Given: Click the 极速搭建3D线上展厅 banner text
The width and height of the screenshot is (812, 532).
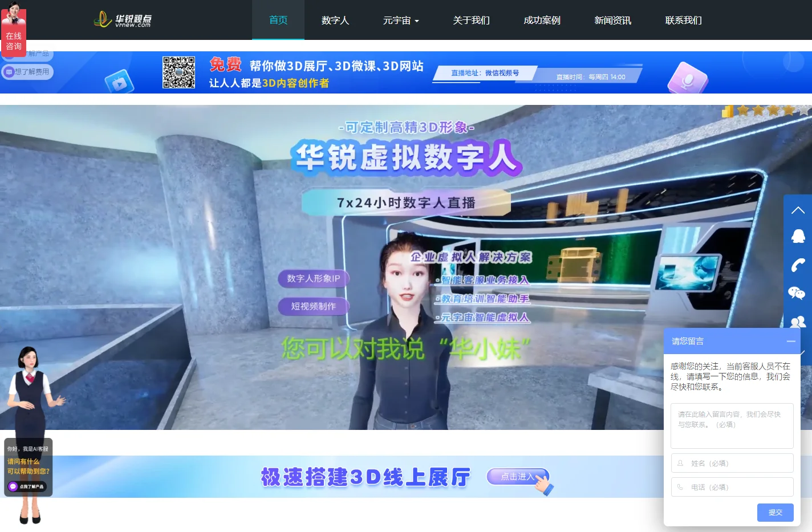Looking at the screenshot, I should pyautogui.click(x=366, y=477).
